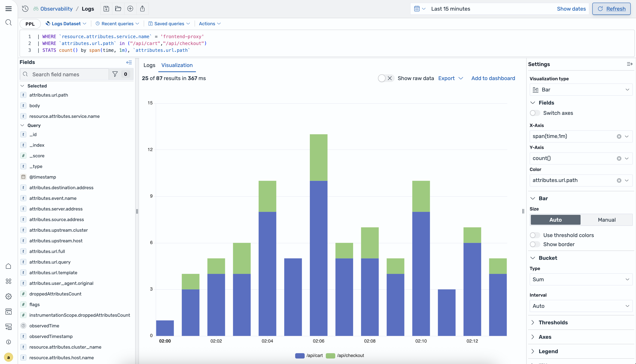Toggle Switch axes in Fields settings
This screenshot has width=636, height=364.
[534, 113]
